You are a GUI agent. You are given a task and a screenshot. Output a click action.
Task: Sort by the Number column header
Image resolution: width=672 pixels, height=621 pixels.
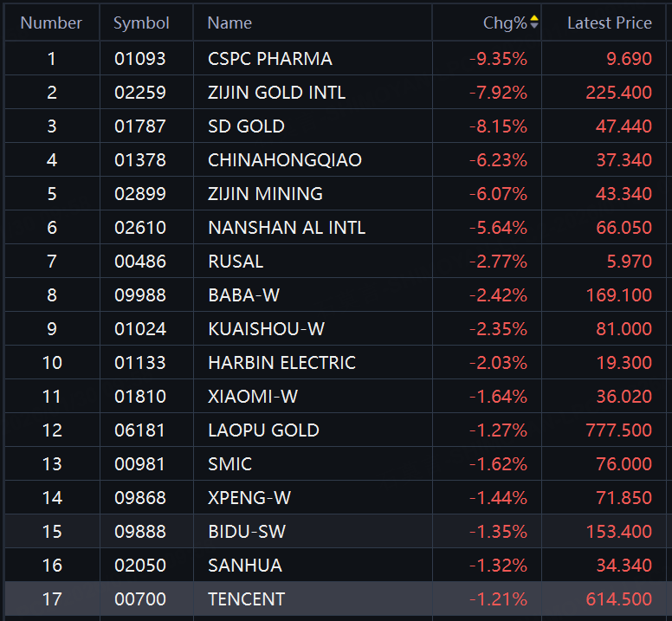coord(51,23)
